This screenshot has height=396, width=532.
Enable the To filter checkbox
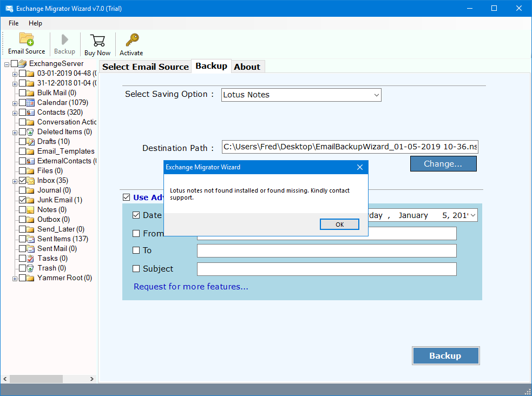pyautogui.click(x=136, y=250)
